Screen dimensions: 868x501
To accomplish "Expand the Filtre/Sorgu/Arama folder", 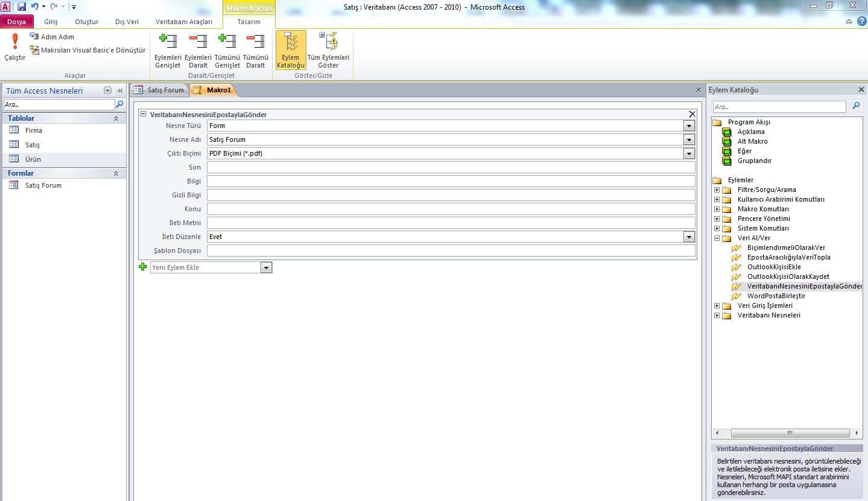I will click(717, 190).
